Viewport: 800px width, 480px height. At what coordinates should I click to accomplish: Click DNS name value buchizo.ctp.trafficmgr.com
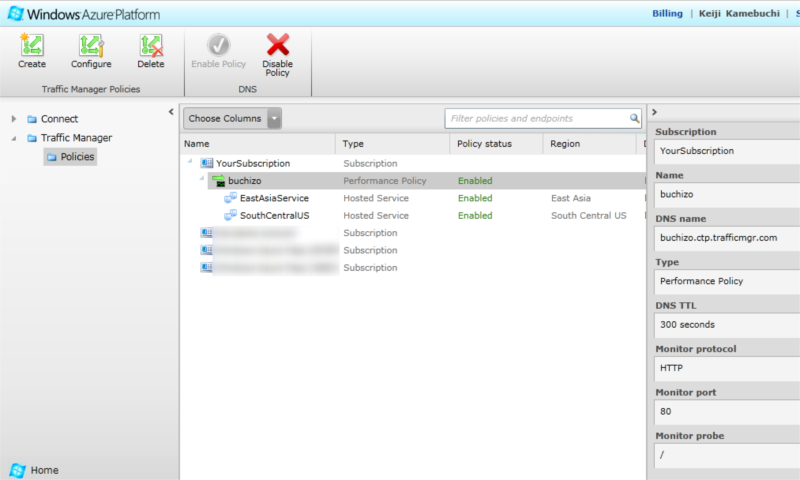pyautogui.click(x=727, y=238)
